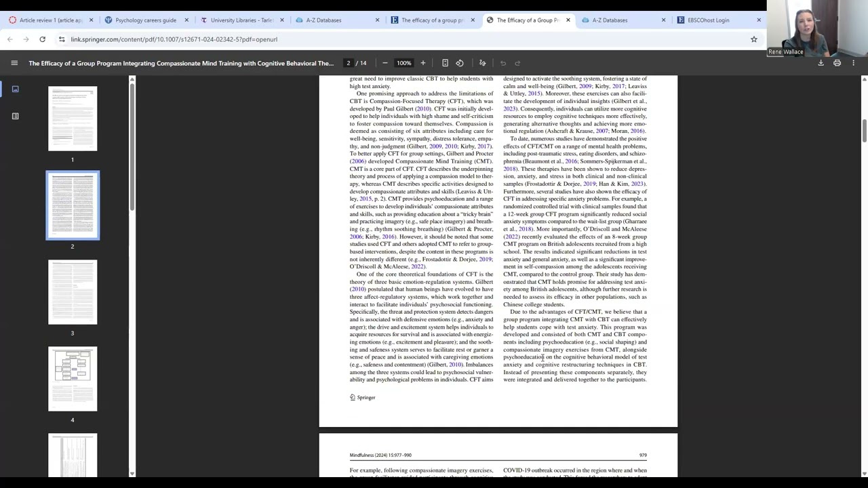868x488 pixels.
Task: Zoom in on the PDF
Action: [422, 63]
